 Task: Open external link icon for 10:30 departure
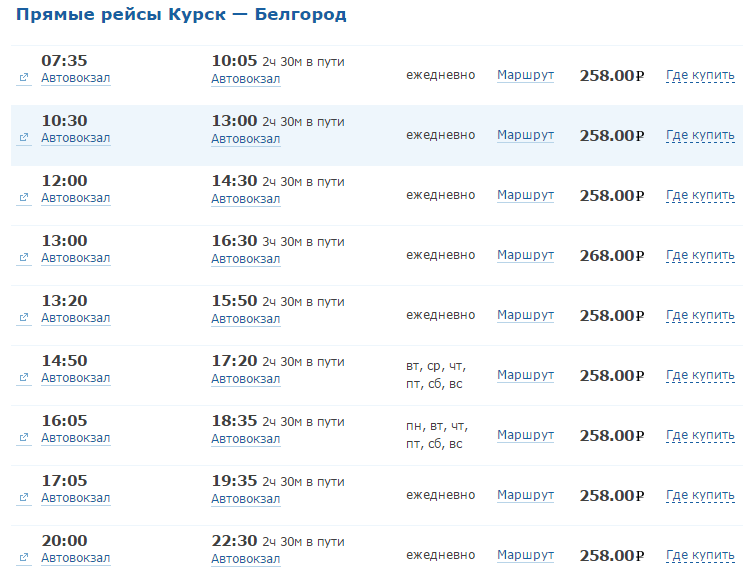click(23, 138)
